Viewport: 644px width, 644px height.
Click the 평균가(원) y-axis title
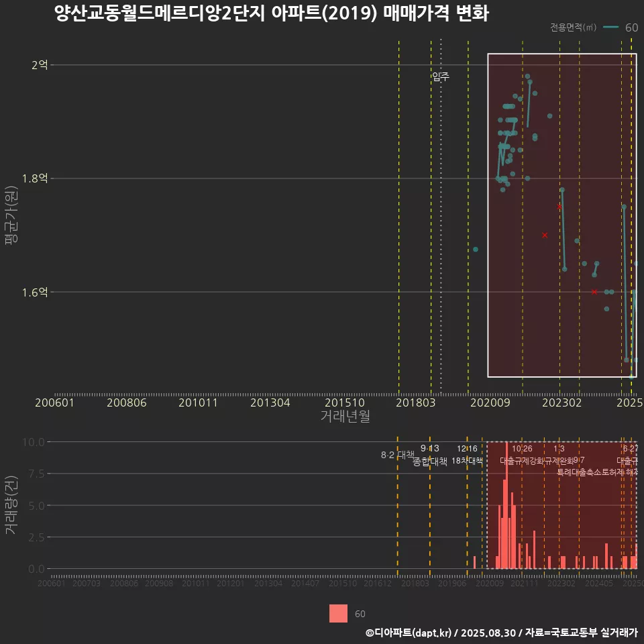[x=11, y=215]
